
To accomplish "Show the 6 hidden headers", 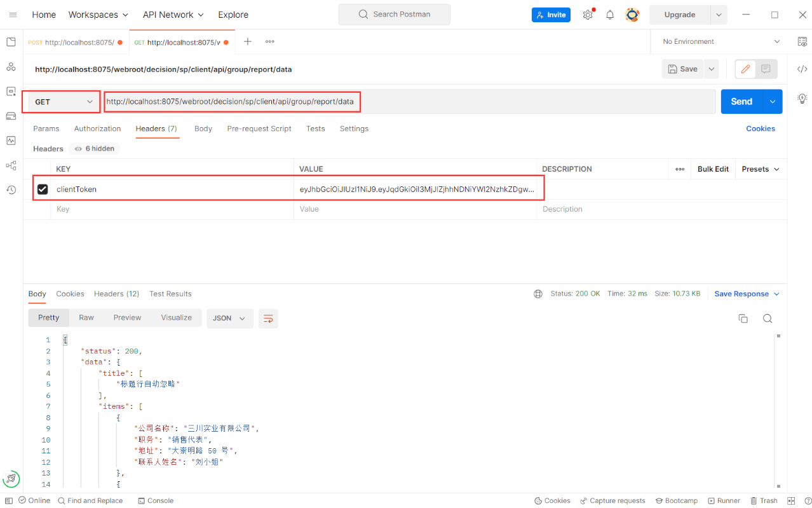I will 94,149.
